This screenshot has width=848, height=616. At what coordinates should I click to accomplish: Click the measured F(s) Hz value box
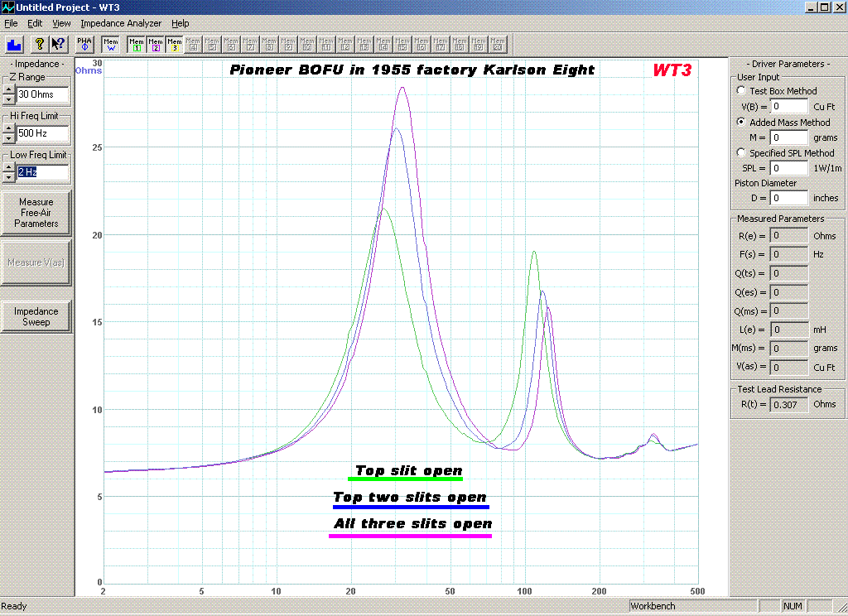click(x=789, y=254)
